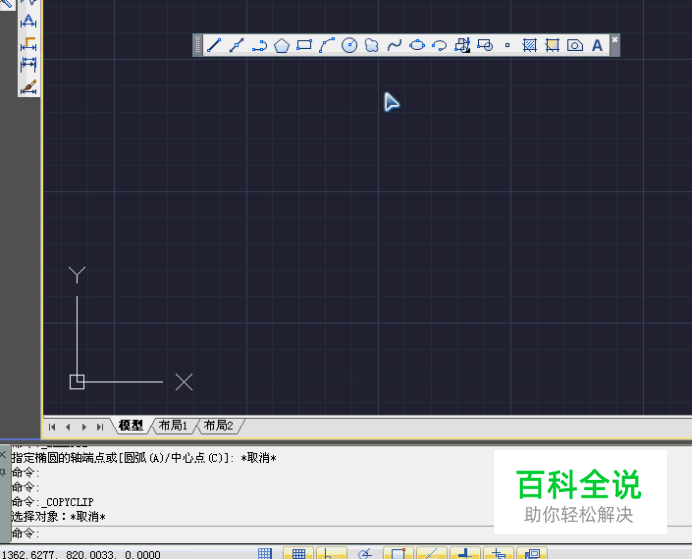Select the Rectangle tool
Screen dimensions: 692x559
click(x=304, y=45)
